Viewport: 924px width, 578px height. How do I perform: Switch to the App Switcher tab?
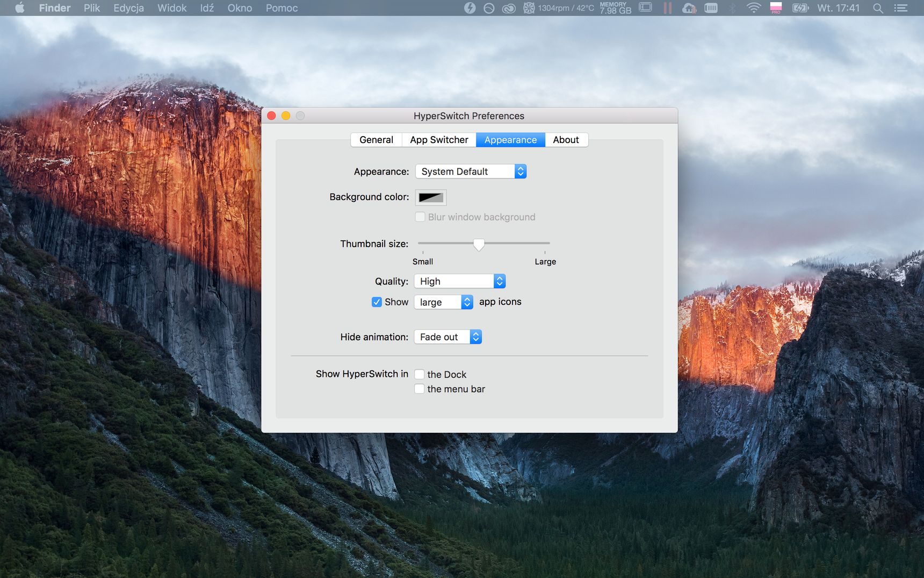click(439, 140)
